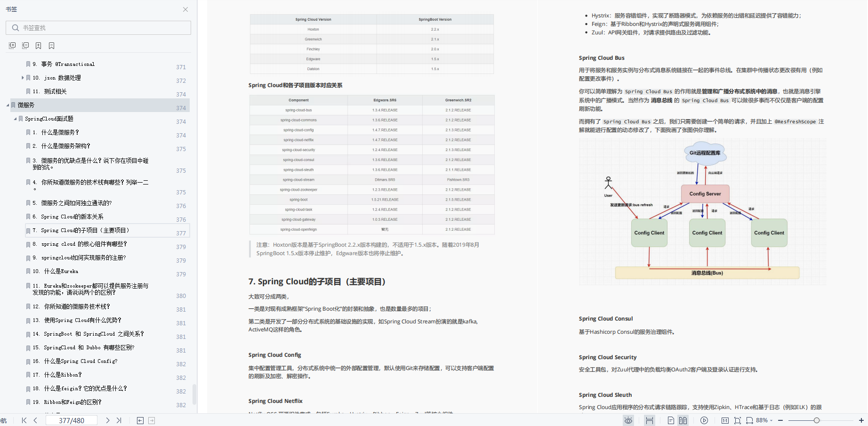
Task: Click the Config Server box in diagram
Action: pyautogui.click(x=705, y=194)
